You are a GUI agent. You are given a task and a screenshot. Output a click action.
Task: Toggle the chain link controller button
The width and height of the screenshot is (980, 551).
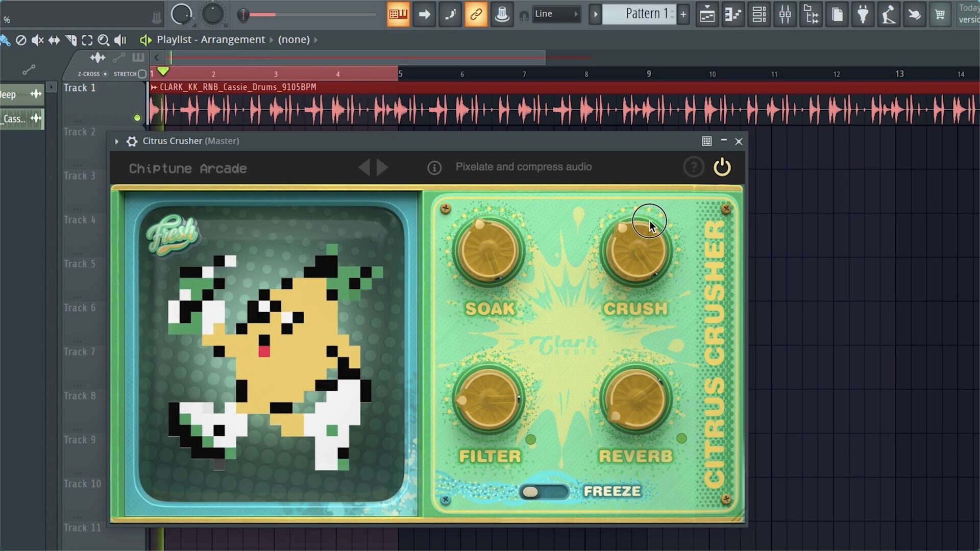pos(476,14)
